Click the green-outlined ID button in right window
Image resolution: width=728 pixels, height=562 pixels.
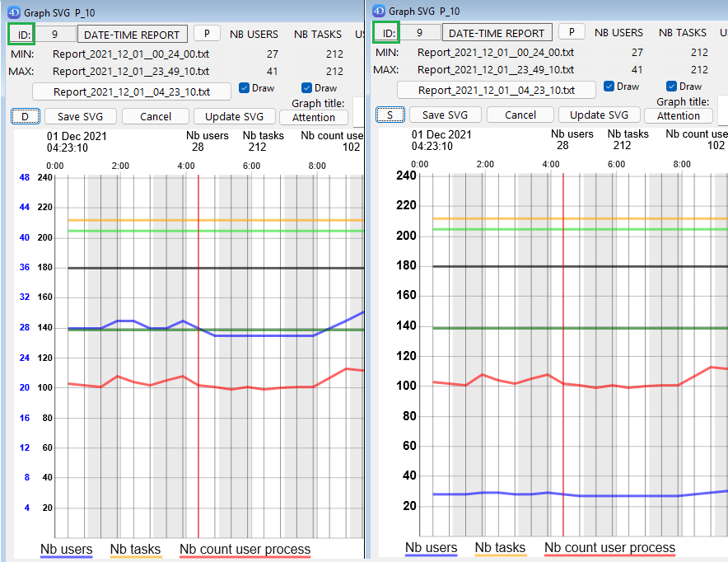386,33
